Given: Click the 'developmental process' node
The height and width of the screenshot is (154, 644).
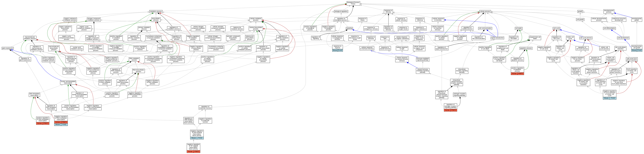Looking at the screenshot, I should pyautogui.click(x=609, y=11).
